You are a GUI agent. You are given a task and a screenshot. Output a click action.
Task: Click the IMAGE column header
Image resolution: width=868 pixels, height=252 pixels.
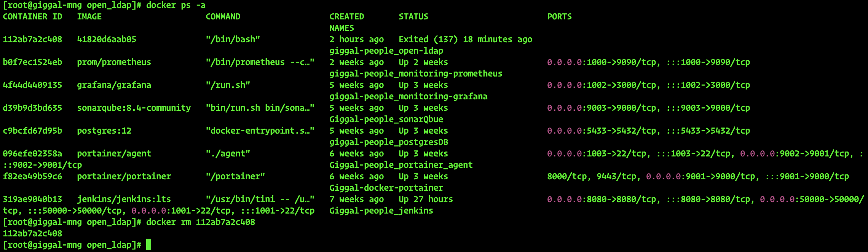[89, 17]
